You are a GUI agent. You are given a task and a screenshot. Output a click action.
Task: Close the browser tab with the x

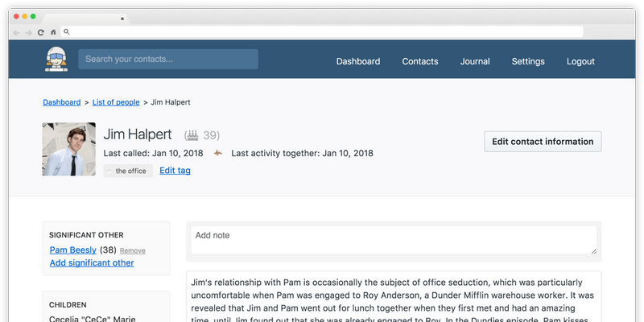point(122,18)
